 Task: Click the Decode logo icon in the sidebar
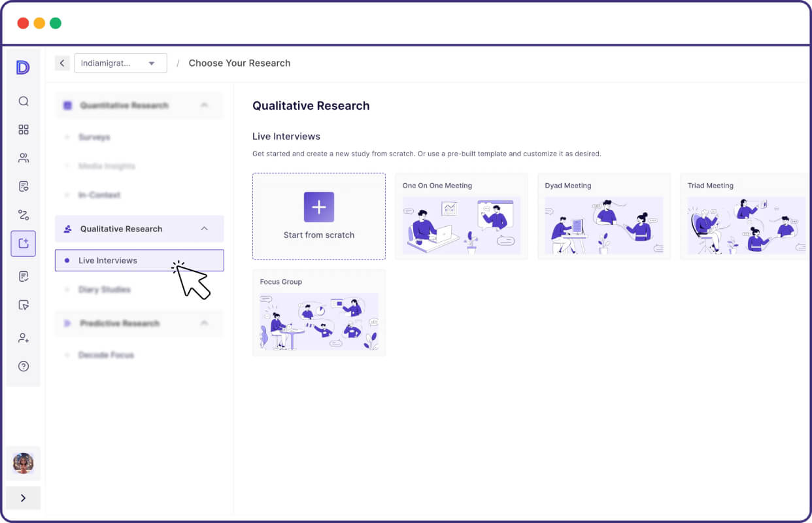pyautogui.click(x=23, y=67)
